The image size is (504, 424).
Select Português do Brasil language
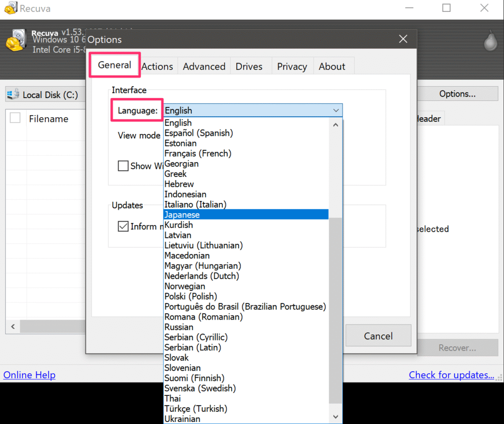[246, 307]
